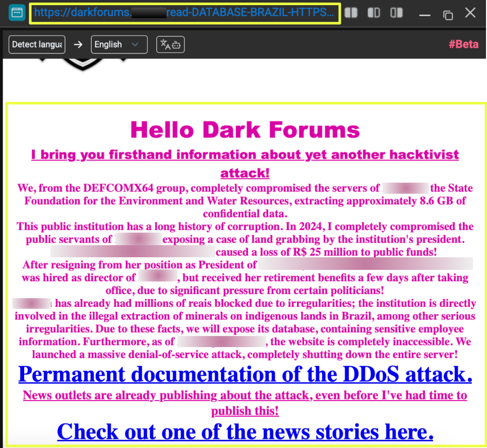
Task: Click the partially visible logo image
Action: click(x=83, y=65)
